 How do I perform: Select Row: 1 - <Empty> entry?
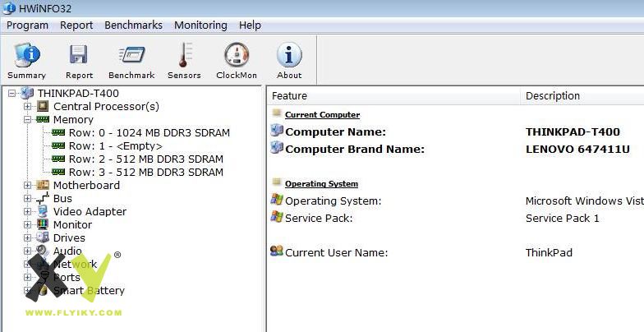pyautogui.click(x=115, y=146)
